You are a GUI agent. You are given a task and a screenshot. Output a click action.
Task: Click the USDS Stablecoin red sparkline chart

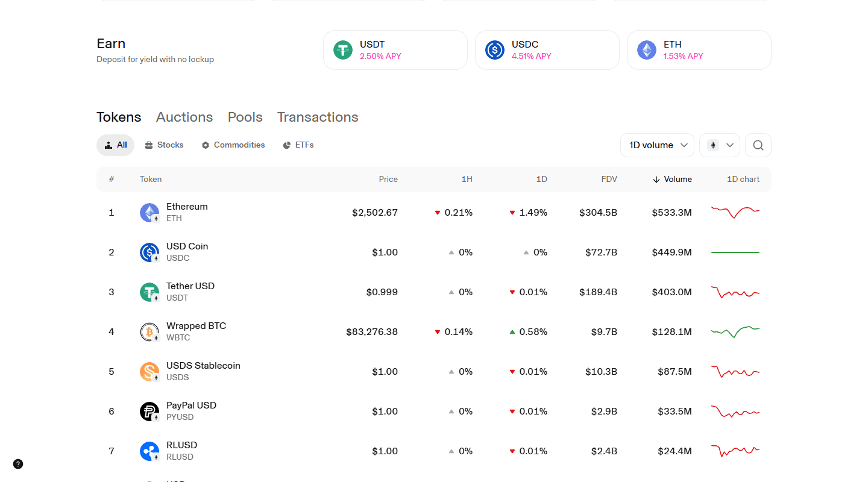tap(735, 371)
